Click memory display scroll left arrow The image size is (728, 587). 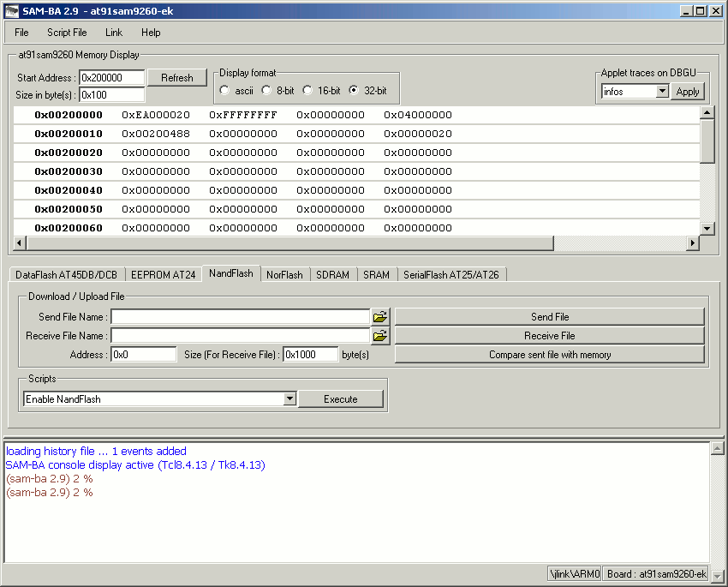20,243
